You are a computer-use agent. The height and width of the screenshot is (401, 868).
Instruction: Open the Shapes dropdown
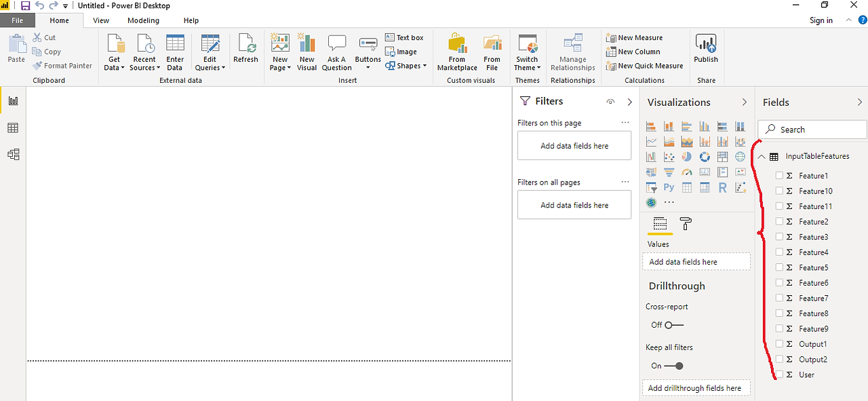pos(406,66)
